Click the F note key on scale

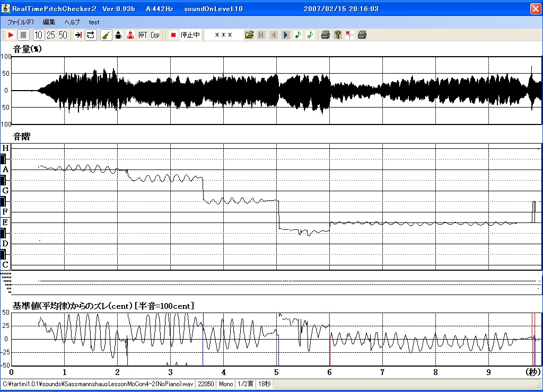tap(5, 211)
